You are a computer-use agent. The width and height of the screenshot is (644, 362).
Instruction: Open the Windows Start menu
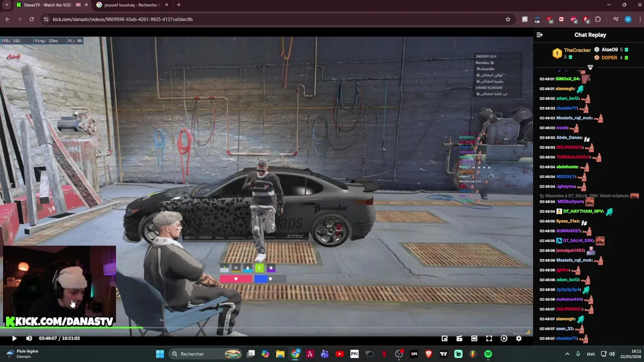coord(160,354)
